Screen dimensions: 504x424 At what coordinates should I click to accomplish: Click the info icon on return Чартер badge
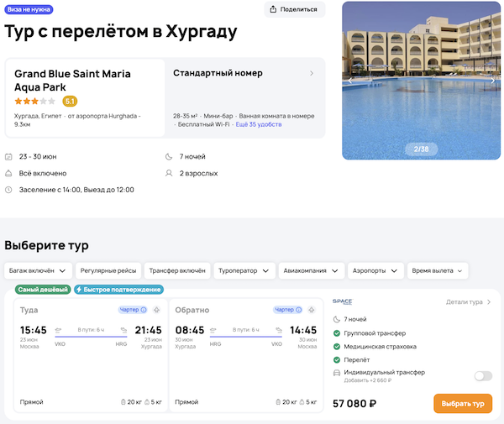[301, 310]
